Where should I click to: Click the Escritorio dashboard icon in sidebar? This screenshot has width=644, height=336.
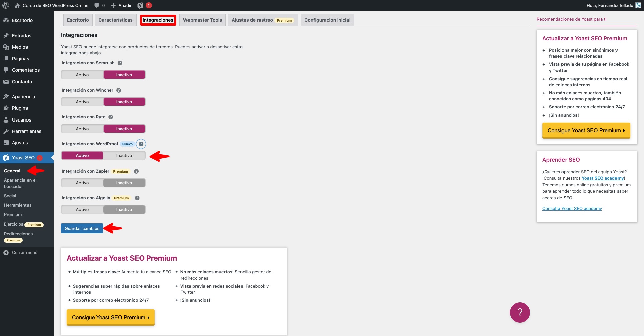click(6, 20)
